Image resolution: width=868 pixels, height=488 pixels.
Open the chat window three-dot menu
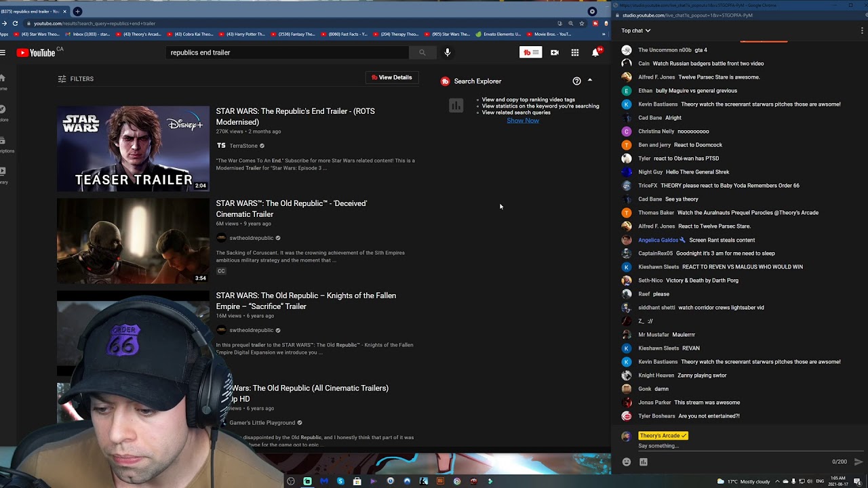tap(862, 30)
